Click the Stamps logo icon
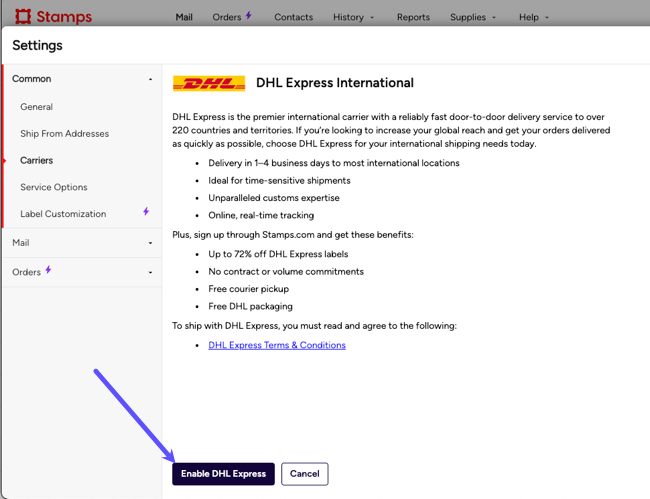Viewport: 650px width, 499px height. [23, 17]
